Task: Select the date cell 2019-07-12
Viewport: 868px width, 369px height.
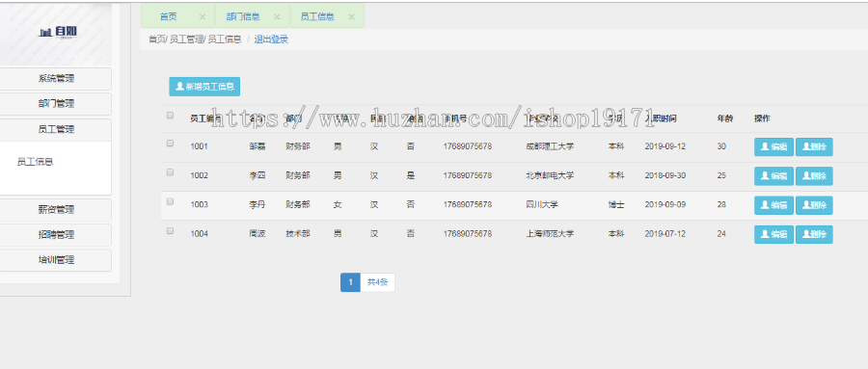Action: (665, 234)
